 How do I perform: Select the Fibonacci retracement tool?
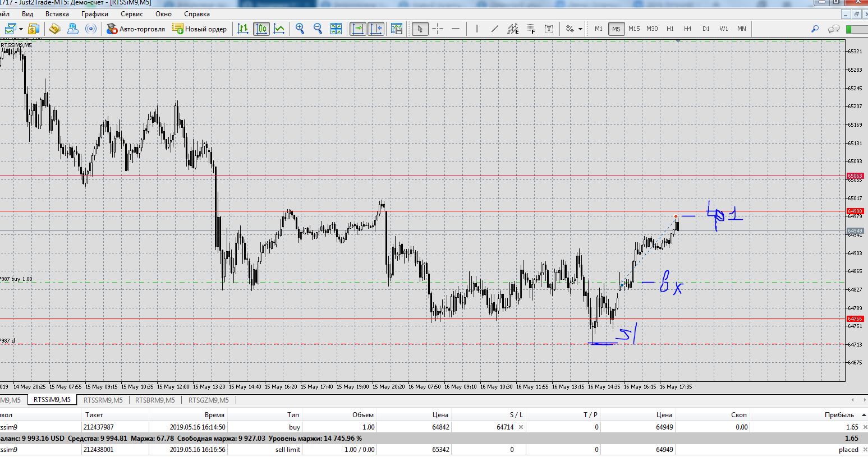click(531, 29)
